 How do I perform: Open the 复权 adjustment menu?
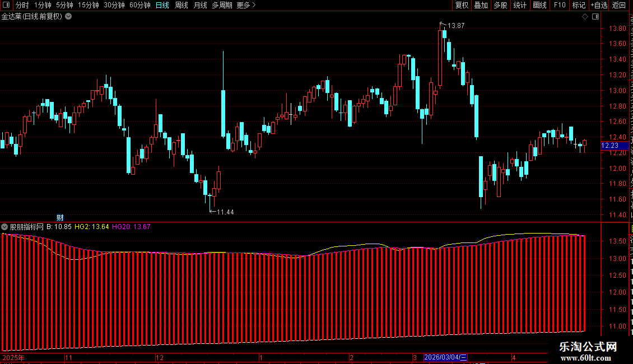462,5
